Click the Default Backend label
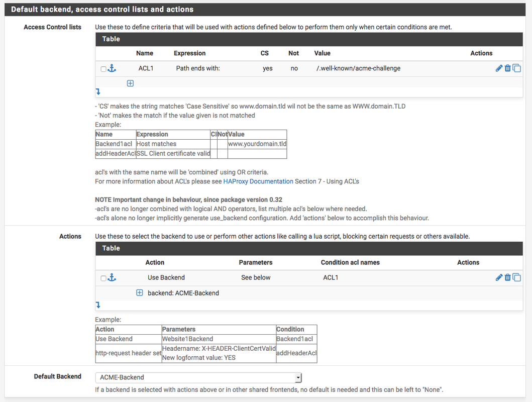Image resolution: width=532 pixels, height=402 pixels. coord(58,376)
